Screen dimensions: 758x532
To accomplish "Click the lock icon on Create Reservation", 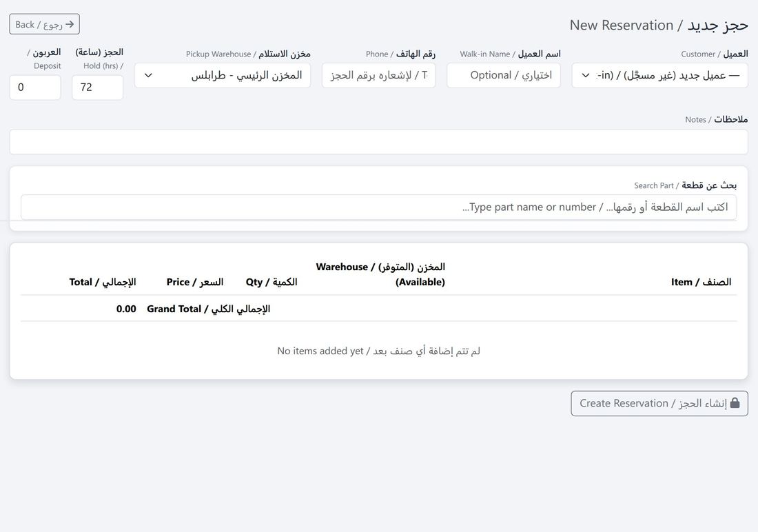I will click(735, 403).
